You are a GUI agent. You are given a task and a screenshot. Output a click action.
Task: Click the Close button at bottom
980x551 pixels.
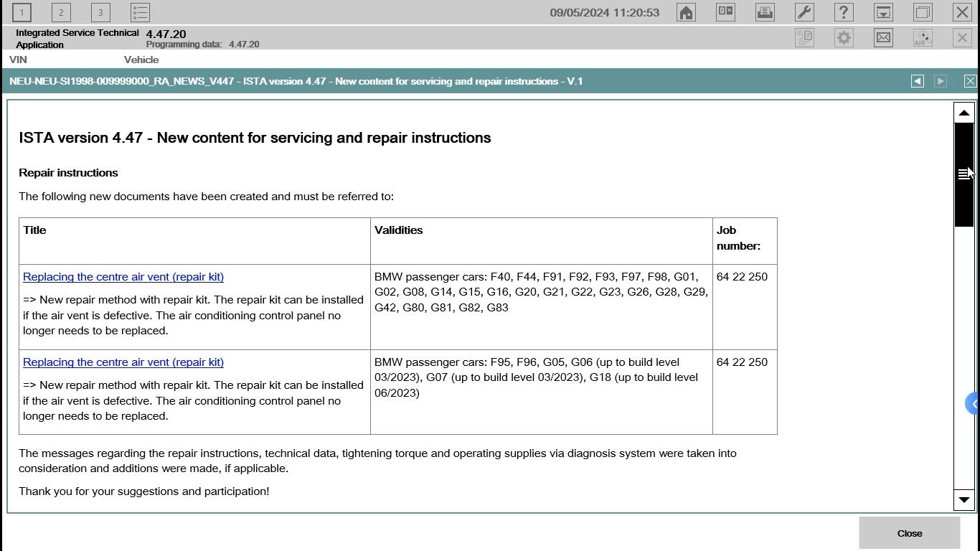[909, 533]
